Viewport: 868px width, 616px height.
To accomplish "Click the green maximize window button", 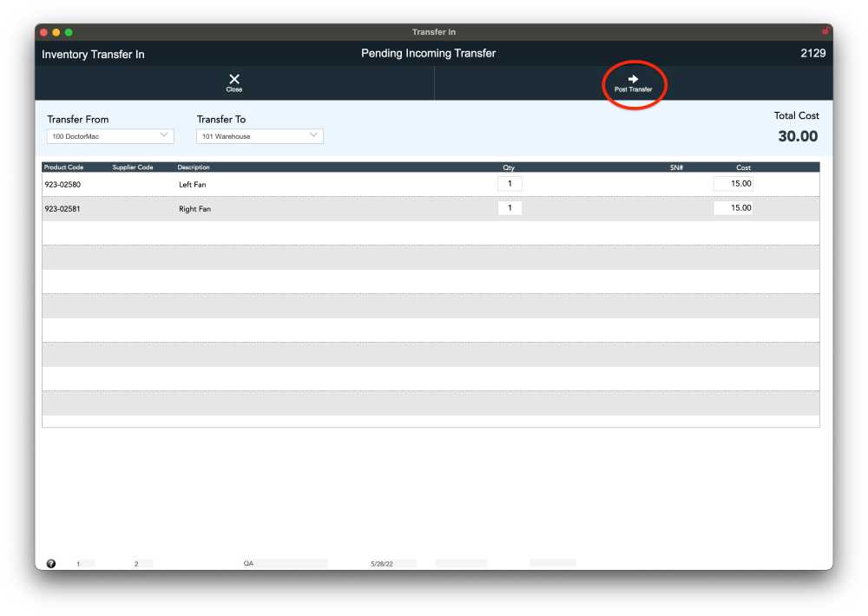I will (x=69, y=32).
